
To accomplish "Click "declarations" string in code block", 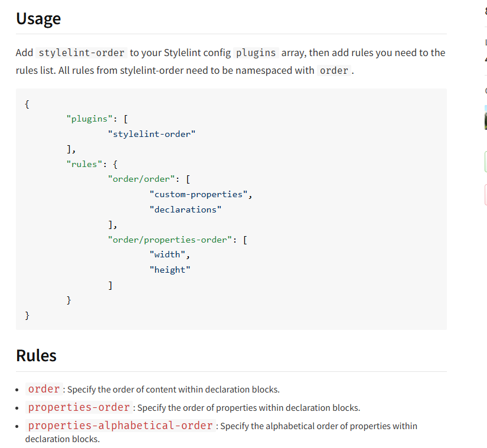I will (185, 210).
